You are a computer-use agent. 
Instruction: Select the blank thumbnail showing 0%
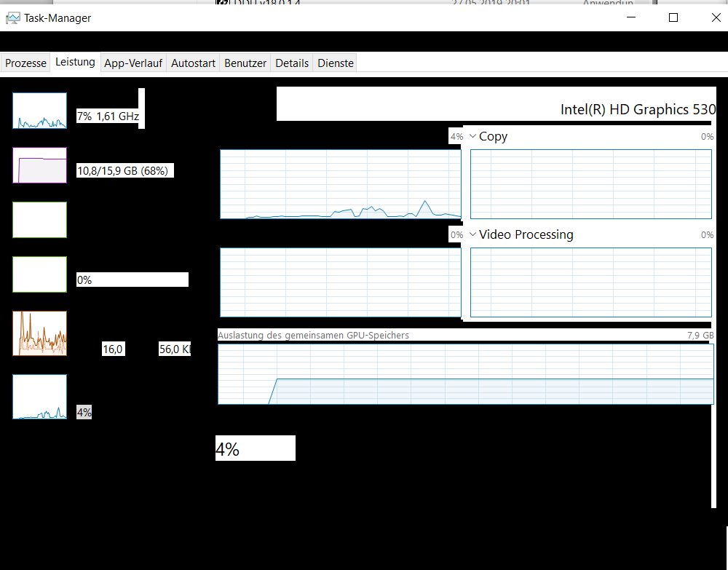[39, 274]
